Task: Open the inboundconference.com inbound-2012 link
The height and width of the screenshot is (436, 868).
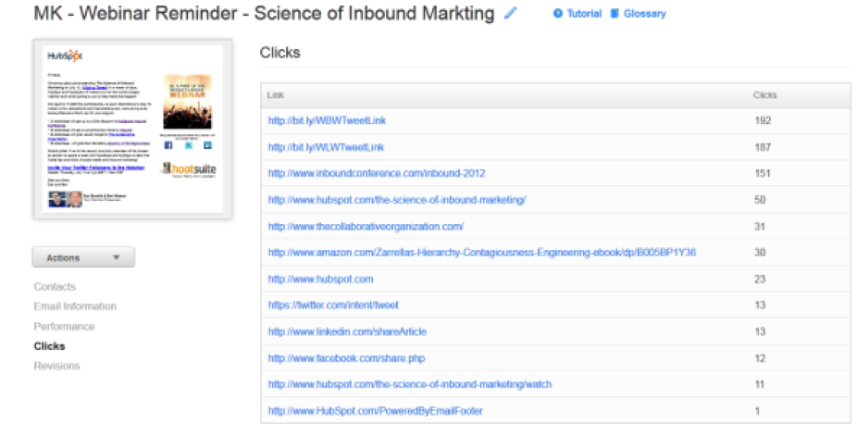Action: tap(377, 173)
